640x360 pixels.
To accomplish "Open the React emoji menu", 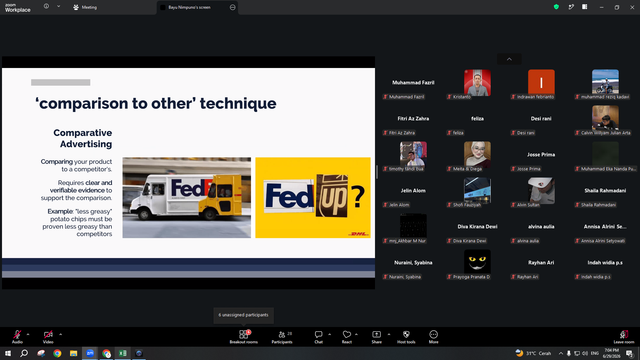I will click(x=347, y=337).
